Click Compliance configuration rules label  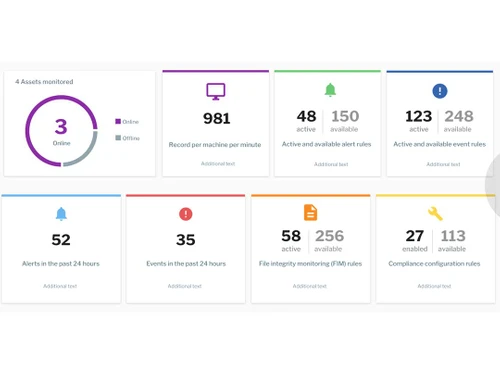tap(434, 264)
